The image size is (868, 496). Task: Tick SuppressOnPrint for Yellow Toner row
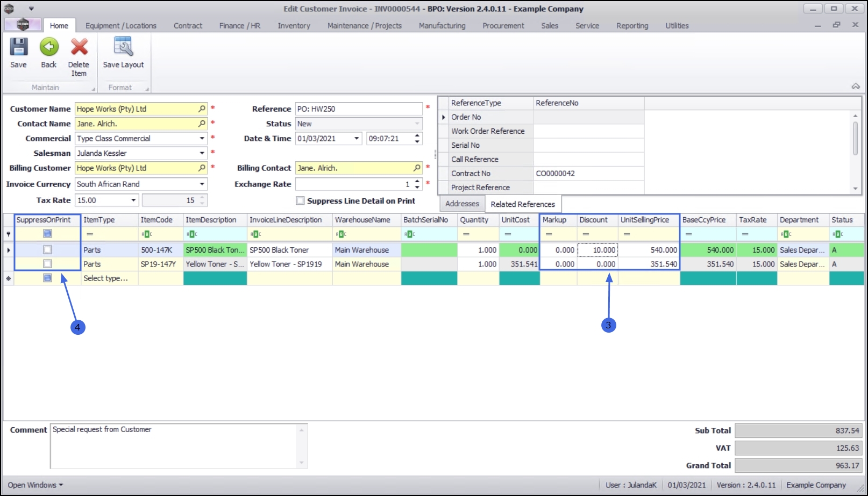pos(47,264)
